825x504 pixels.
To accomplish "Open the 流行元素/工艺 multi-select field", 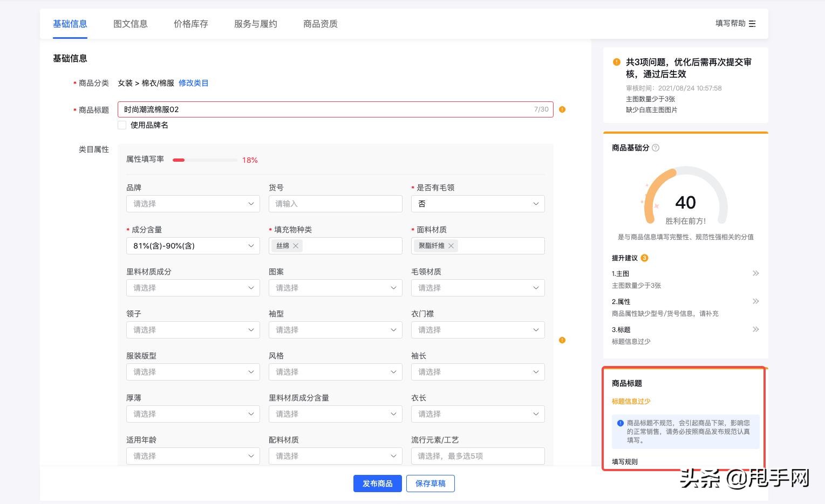I will click(478, 456).
